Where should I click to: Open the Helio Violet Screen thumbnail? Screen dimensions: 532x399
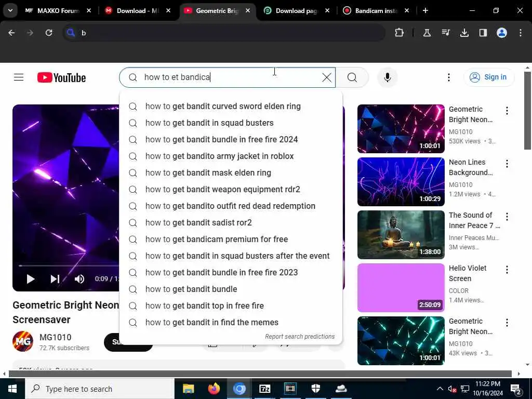click(x=401, y=288)
